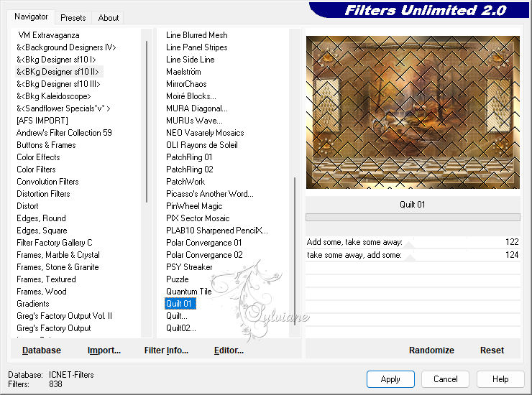Switch to the Navigator tab
This screenshot has height=395, width=532.
[x=31, y=17]
